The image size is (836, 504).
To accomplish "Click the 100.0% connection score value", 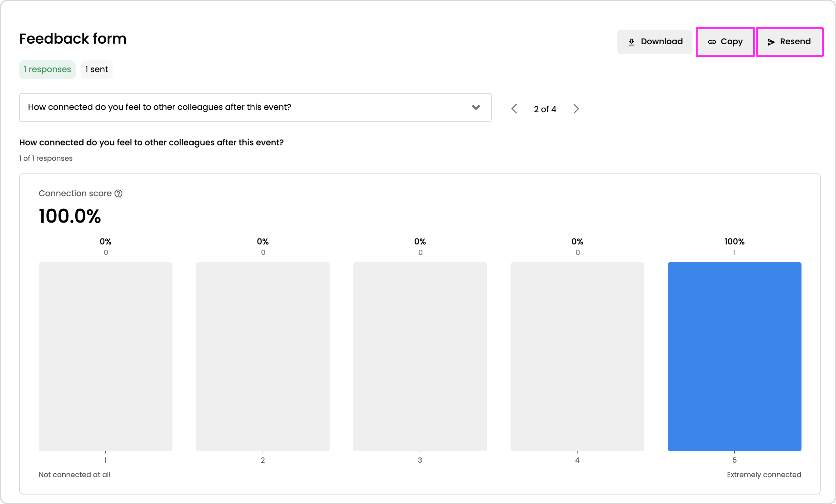I will (x=70, y=216).
